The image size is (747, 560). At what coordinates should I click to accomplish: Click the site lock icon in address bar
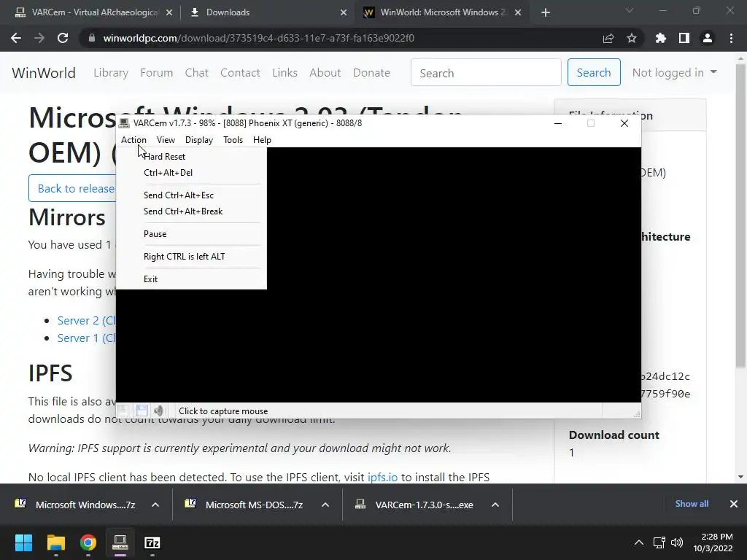(x=91, y=38)
